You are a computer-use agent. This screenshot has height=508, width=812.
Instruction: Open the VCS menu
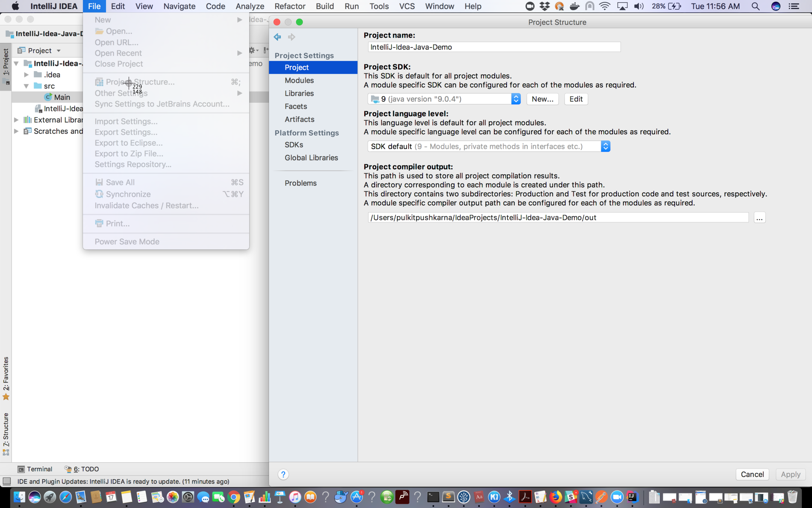coord(407,6)
